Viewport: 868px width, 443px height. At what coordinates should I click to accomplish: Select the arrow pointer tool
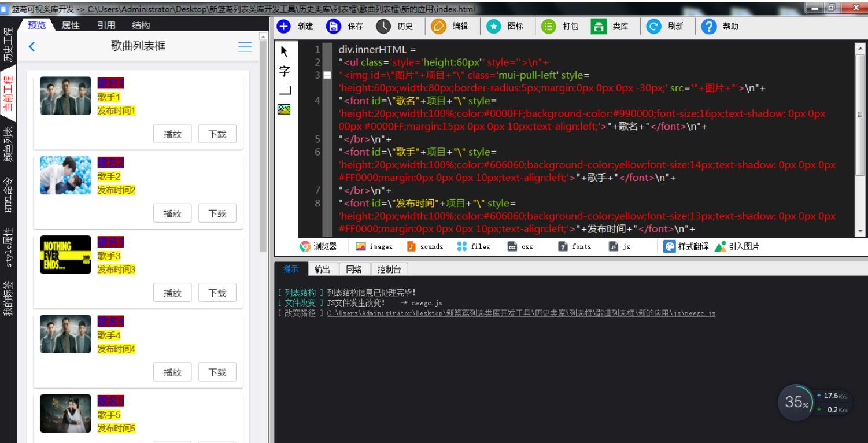click(285, 52)
